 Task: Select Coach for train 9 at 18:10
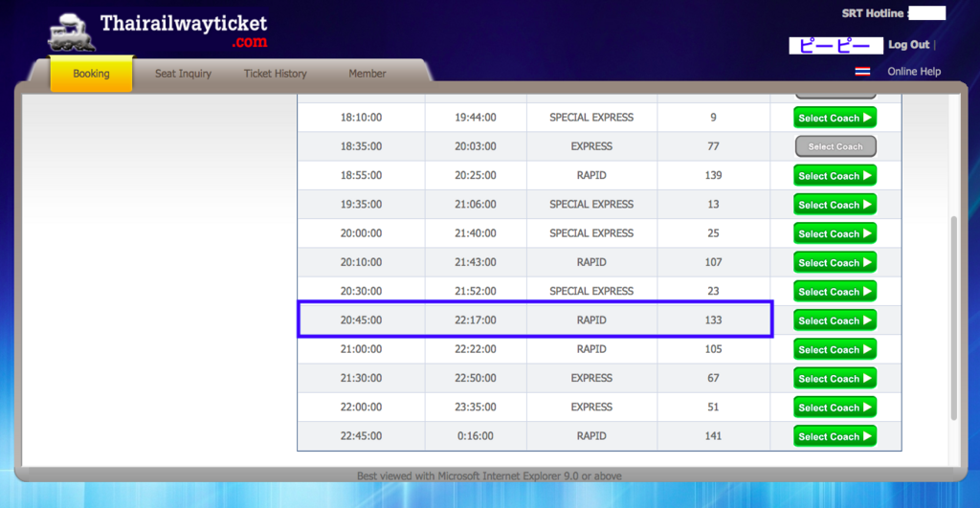[835, 118]
